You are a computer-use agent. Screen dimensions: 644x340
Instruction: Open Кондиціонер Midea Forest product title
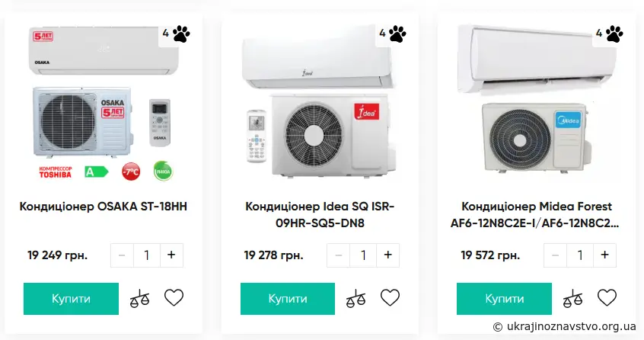[x=537, y=215]
